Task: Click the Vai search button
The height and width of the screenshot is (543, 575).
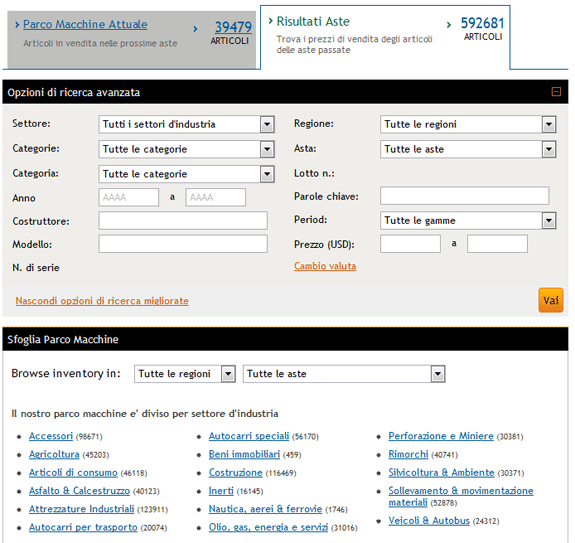Action: pos(550,300)
